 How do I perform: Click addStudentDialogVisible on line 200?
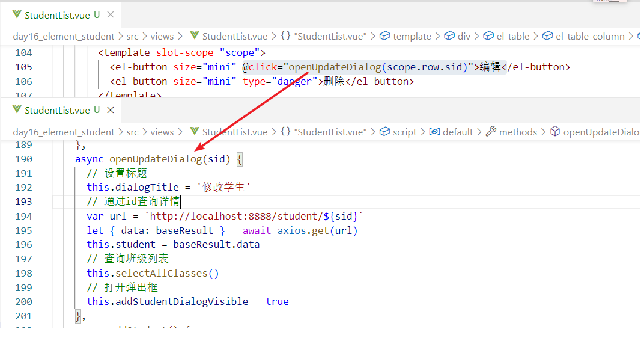181,302
